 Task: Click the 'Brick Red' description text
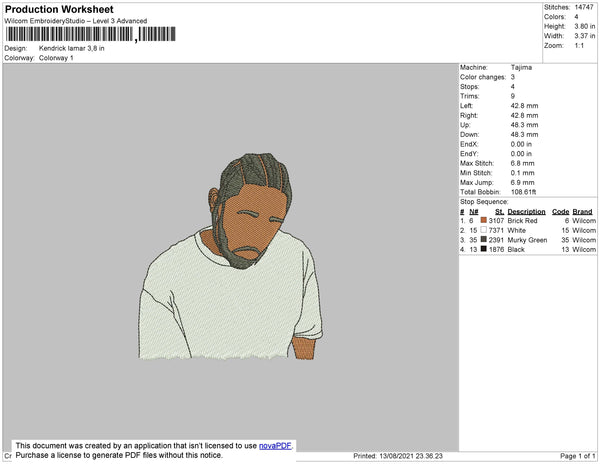pos(522,221)
